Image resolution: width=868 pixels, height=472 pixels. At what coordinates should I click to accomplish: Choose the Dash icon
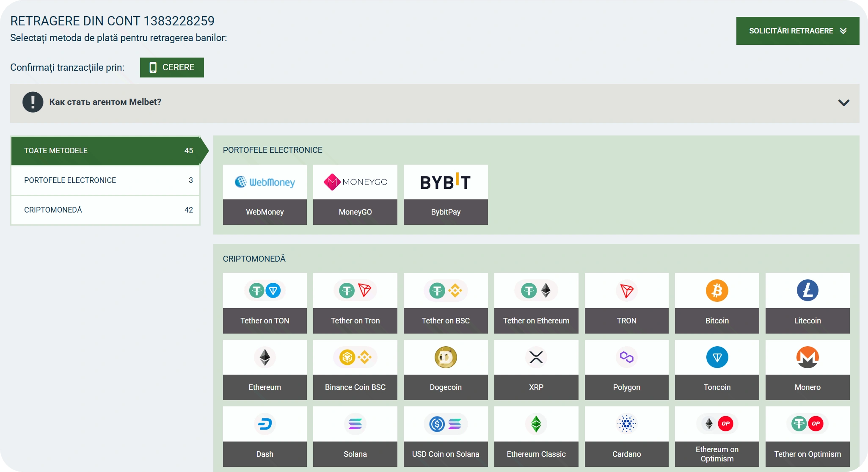(265, 424)
